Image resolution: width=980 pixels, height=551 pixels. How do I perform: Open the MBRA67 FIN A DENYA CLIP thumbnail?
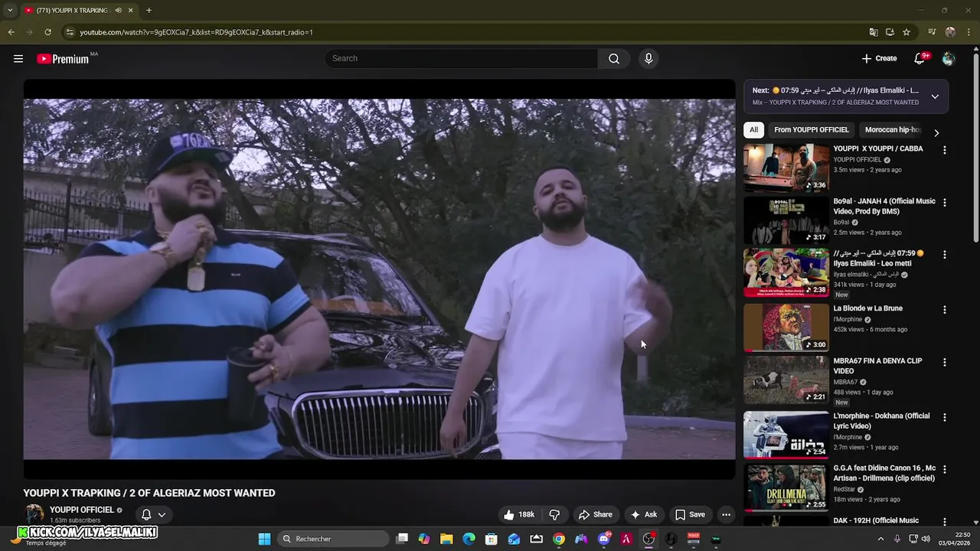tap(786, 380)
